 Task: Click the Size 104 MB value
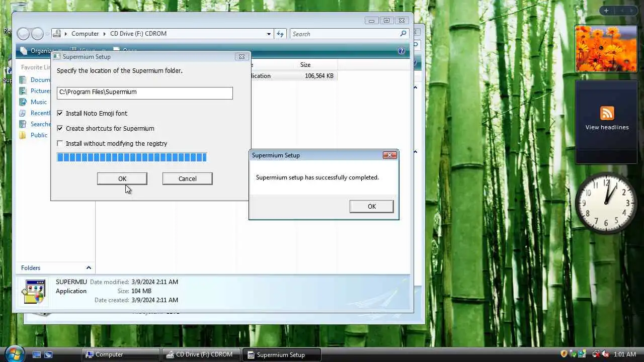(x=141, y=291)
